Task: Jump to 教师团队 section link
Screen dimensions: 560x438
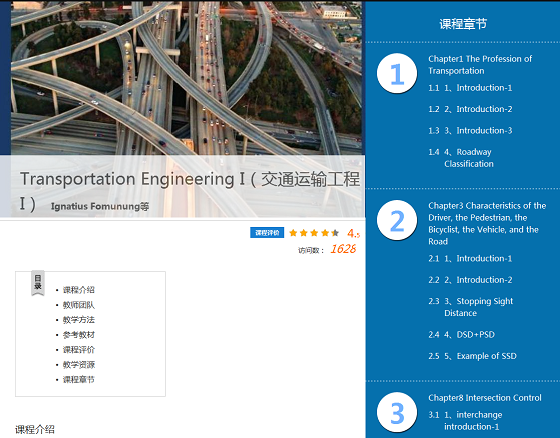Action: point(79,305)
